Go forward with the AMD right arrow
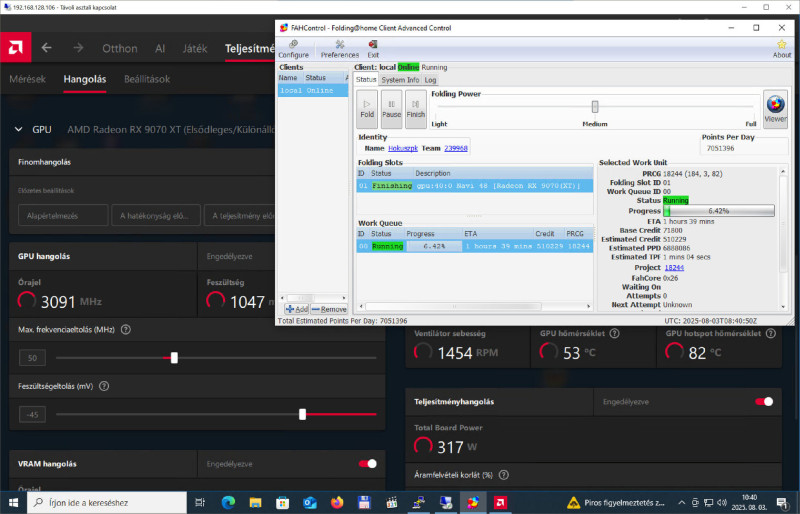The image size is (800, 514). pyautogui.click(x=78, y=48)
